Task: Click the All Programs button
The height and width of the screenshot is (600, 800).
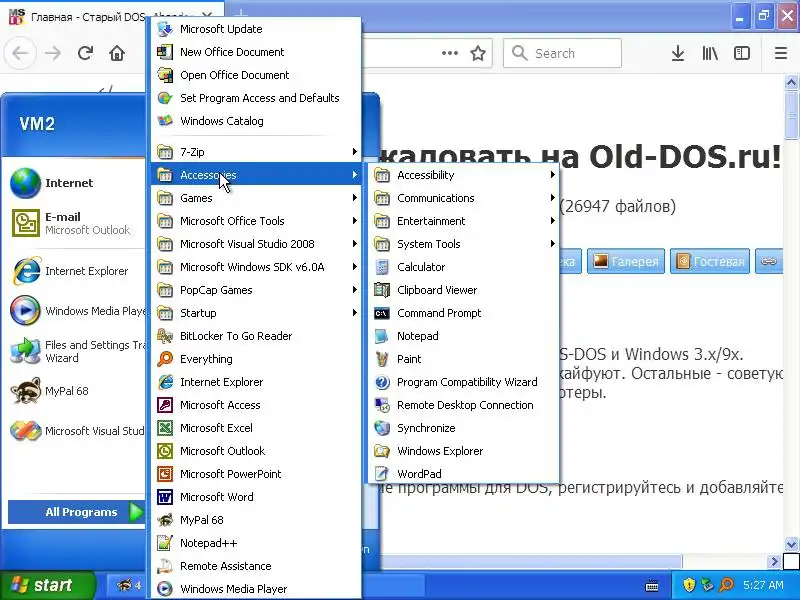Action: point(77,512)
